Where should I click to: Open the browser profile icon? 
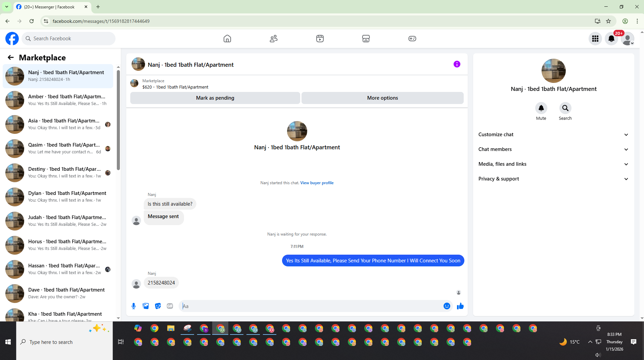tap(625, 21)
